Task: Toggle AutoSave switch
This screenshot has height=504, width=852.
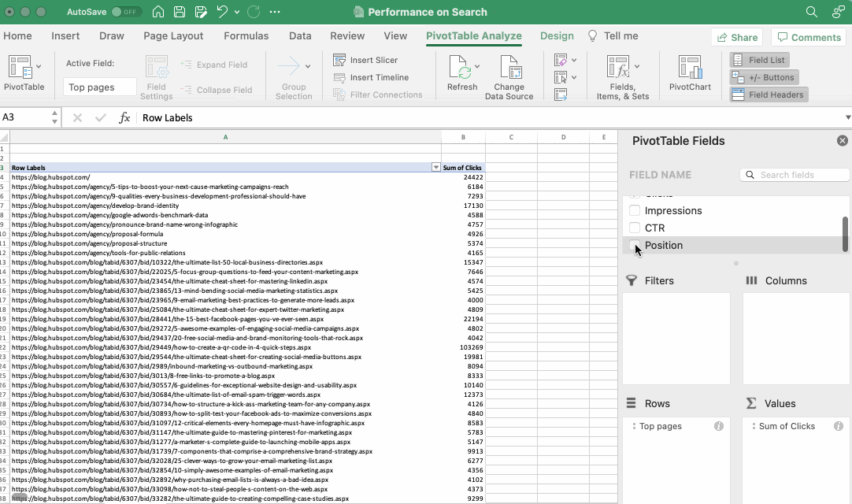Action: click(126, 12)
